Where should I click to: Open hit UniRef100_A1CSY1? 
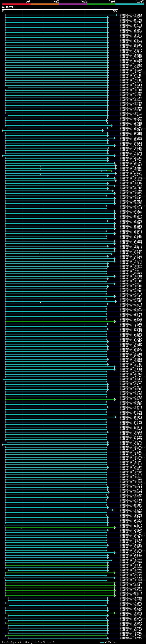click(131, 261)
